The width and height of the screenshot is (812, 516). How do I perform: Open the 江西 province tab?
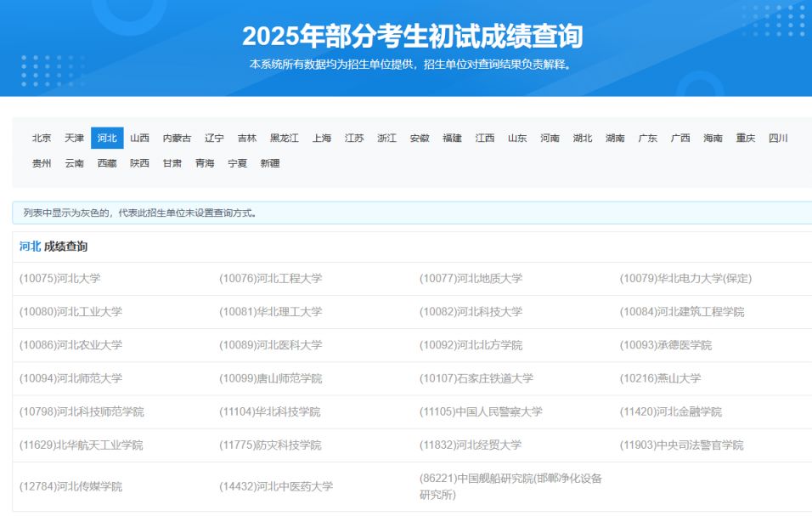coord(485,138)
